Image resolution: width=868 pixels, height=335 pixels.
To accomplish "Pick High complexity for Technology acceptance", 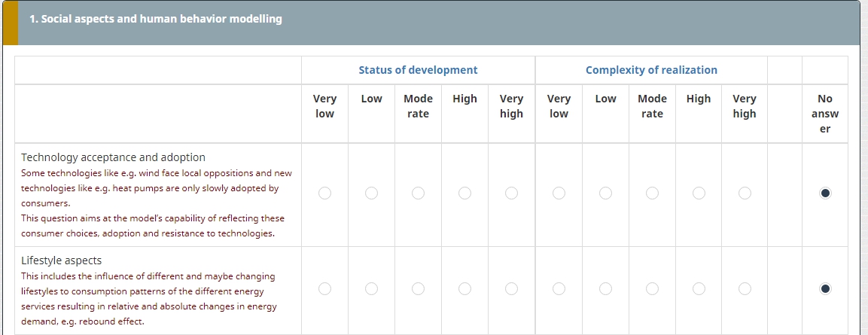I will click(699, 193).
